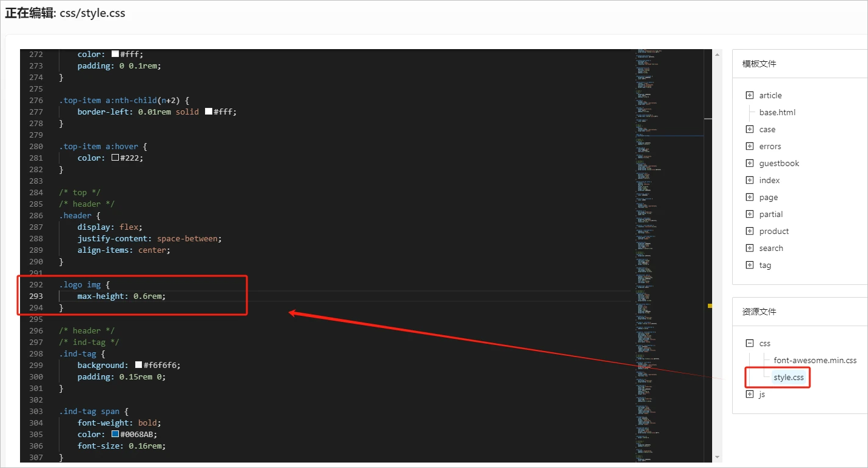Viewport: 868px width, 468px height.
Task: Select the article tree label
Action: coord(770,95)
